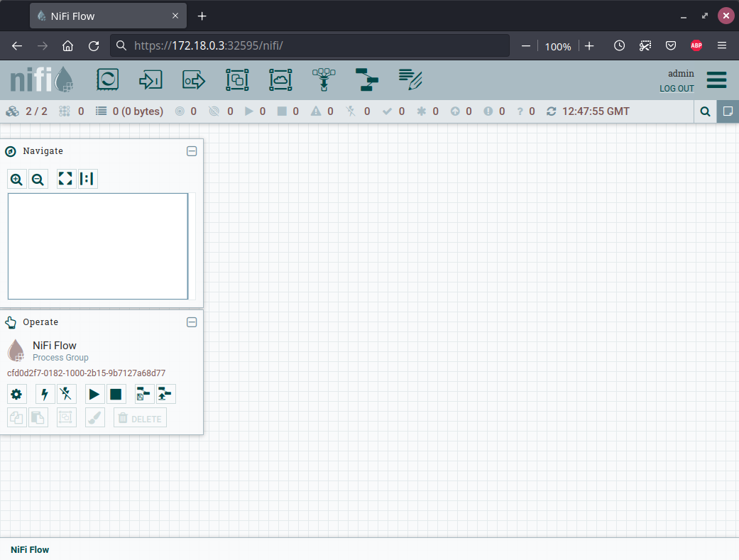The width and height of the screenshot is (739, 560).
Task: Click the LOG OUT link
Action: [x=676, y=88]
